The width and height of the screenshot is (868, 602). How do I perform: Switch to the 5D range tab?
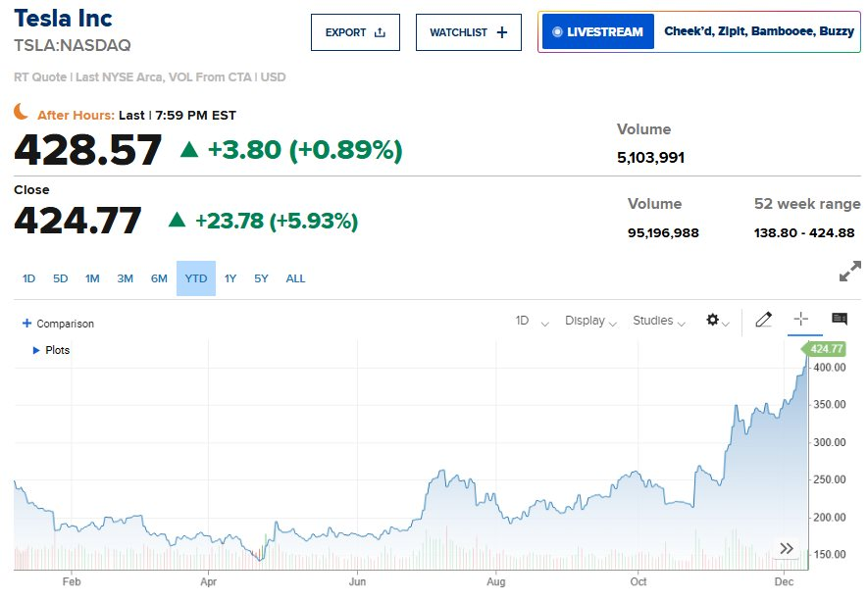coord(60,278)
